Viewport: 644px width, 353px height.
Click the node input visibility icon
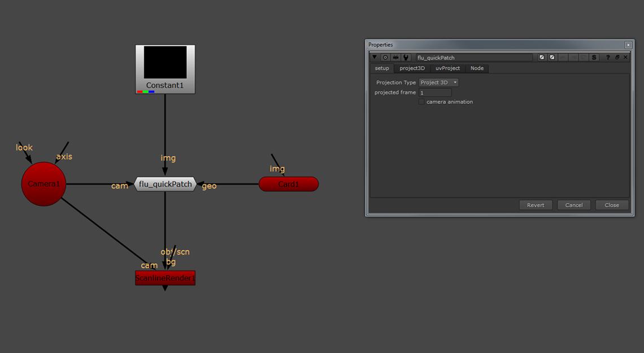[395, 58]
